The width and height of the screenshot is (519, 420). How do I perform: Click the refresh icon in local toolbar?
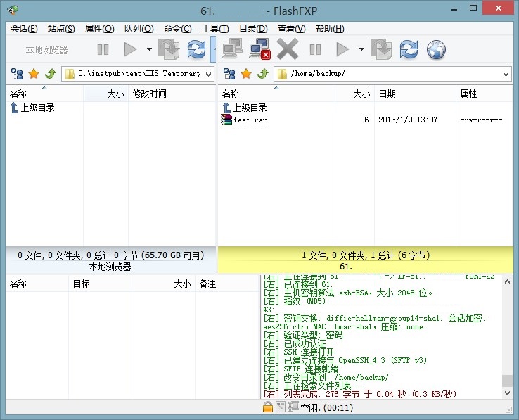tap(197, 49)
